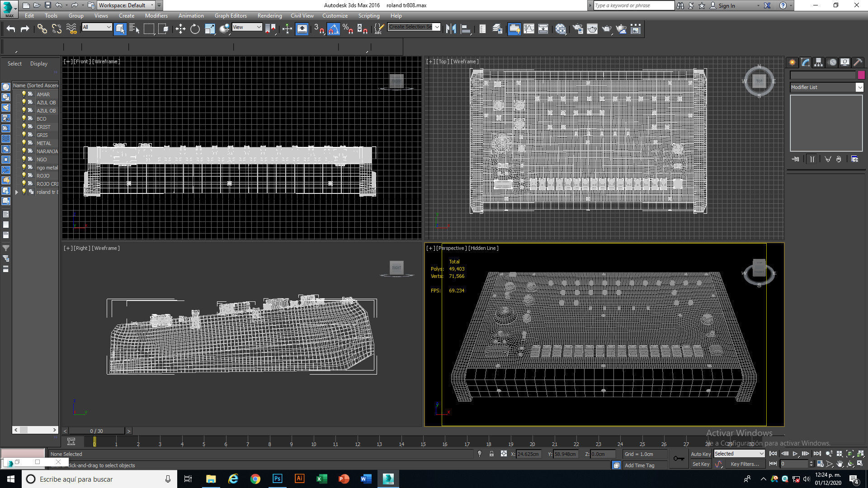Image resolution: width=868 pixels, height=488 pixels.
Task: Select the Uniform Scale tool
Action: (210, 29)
